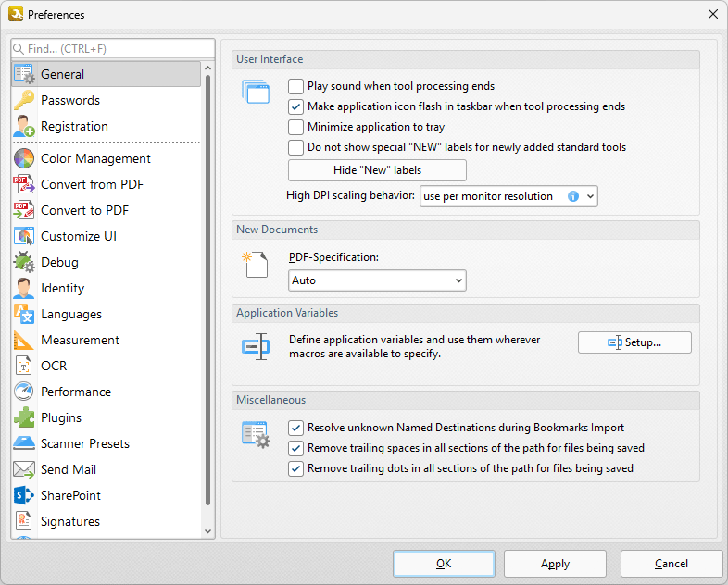Click the Application Variables icon
The height and width of the screenshot is (585, 728).
[256, 346]
